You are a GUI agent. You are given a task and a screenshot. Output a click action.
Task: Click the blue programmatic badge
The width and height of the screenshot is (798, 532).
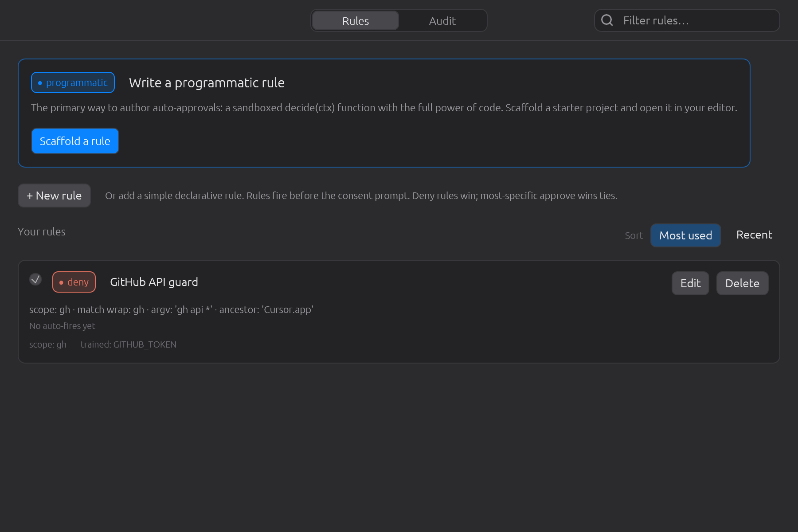[x=73, y=82]
